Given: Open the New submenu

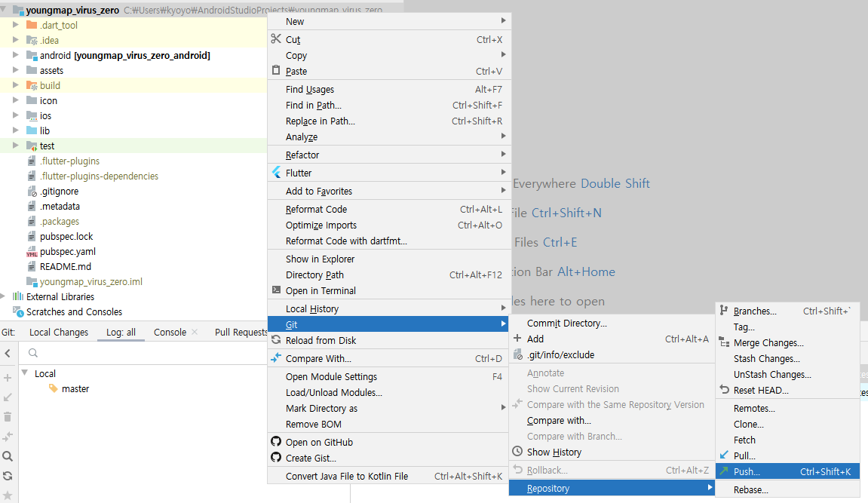Looking at the screenshot, I should tap(389, 22).
